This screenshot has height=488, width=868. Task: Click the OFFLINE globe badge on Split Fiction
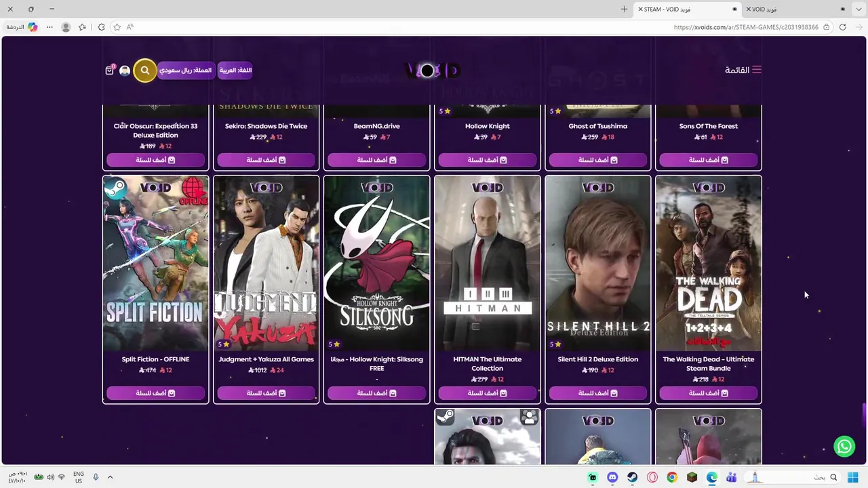click(x=194, y=191)
